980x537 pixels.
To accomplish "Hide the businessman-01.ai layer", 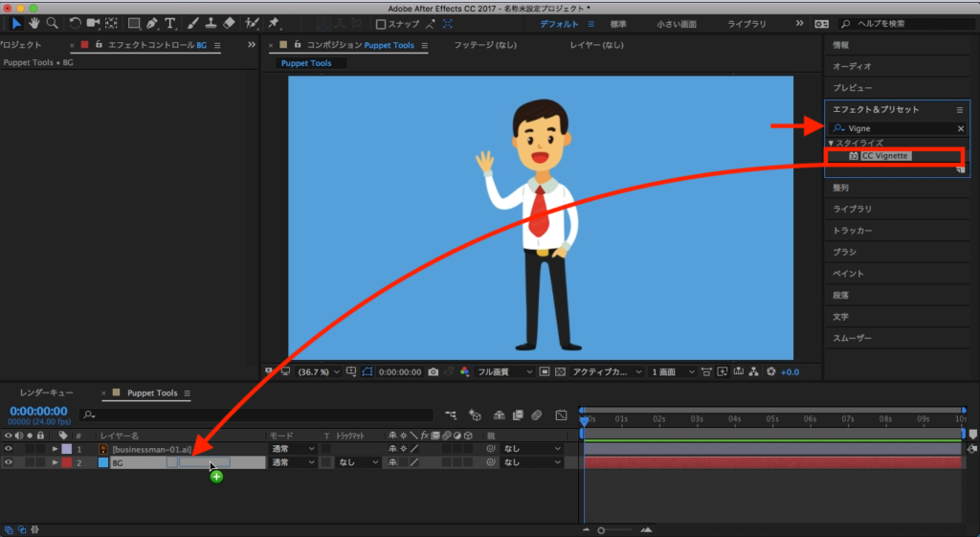I will 9,448.
